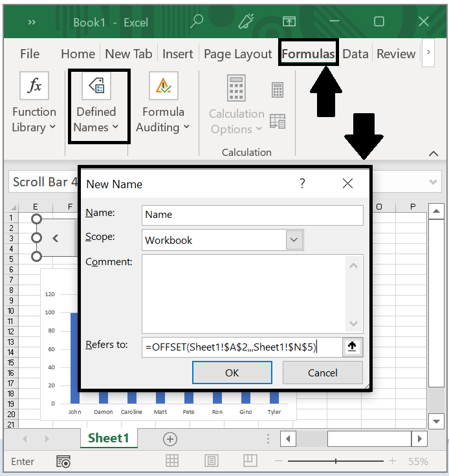Screen dimensions: 449x476
Task: Click the zoom slider handle
Action: (x=336, y=461)
